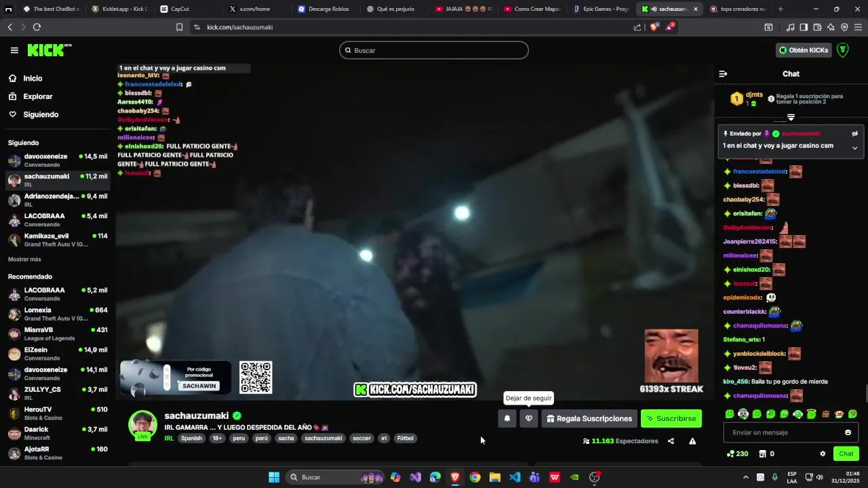Open Kamikaze_evil channel in sidebar
This screenshot has width=868, height=488.
click(x=58, y=240)
